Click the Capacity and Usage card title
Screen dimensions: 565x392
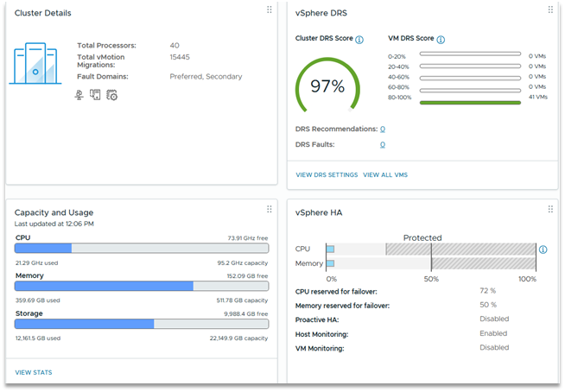(54, 212)
